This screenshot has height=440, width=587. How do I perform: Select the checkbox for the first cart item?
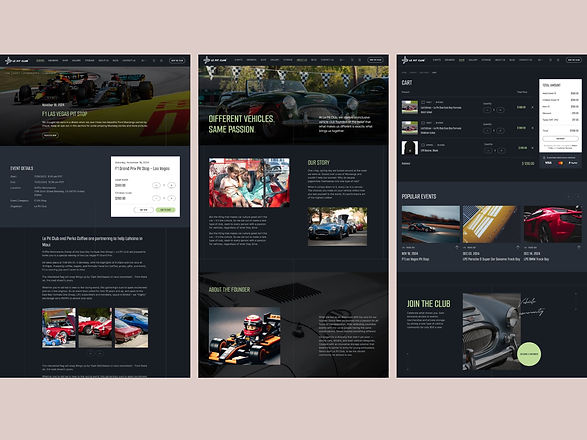tap(423, 102)
